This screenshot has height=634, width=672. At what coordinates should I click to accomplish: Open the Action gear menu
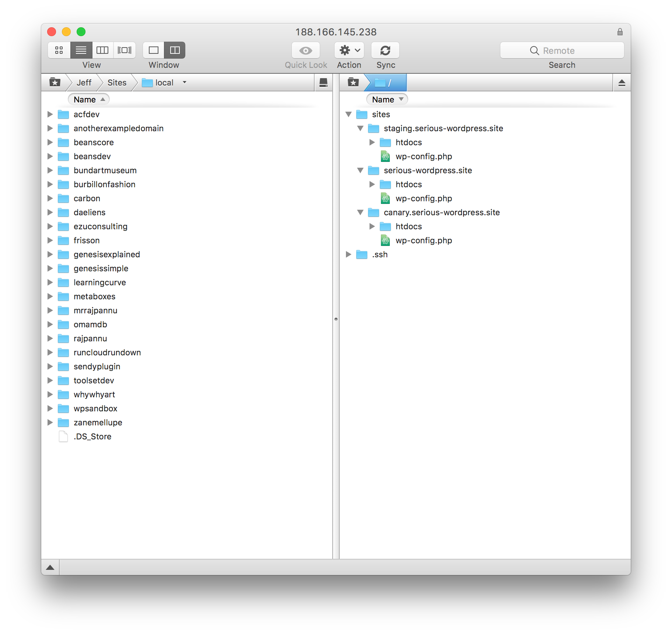click(349, 50)
